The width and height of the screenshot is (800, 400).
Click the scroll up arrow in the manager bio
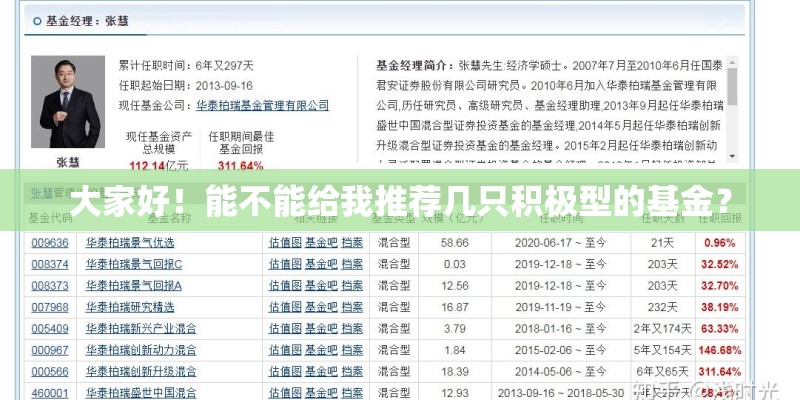pos(732,62)
